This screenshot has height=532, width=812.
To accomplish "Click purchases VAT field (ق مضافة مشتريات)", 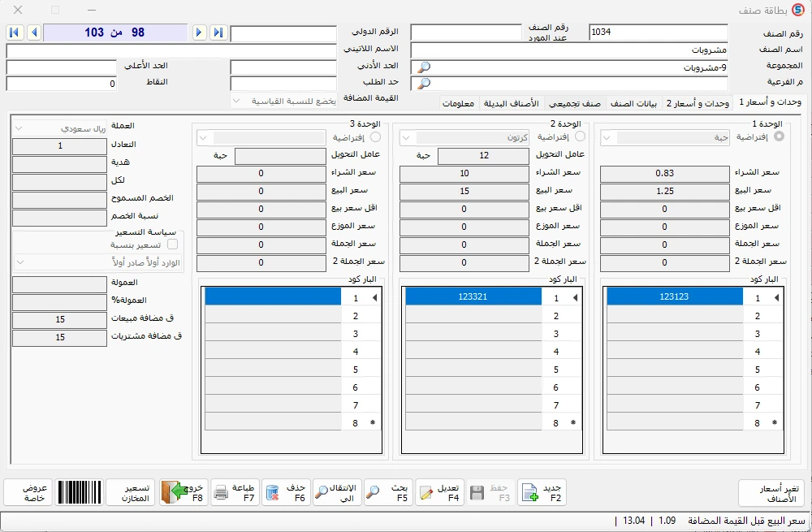I will pos(59,338).
